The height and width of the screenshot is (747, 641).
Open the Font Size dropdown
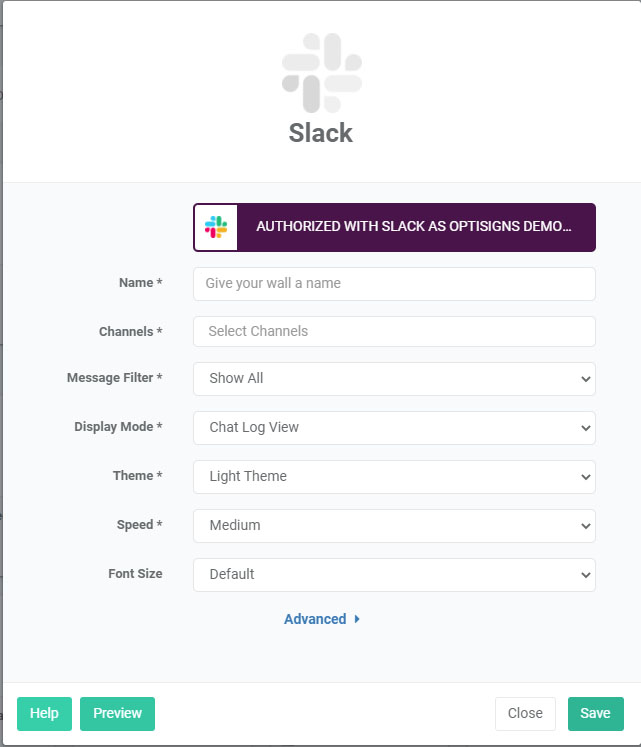point(394,575)
